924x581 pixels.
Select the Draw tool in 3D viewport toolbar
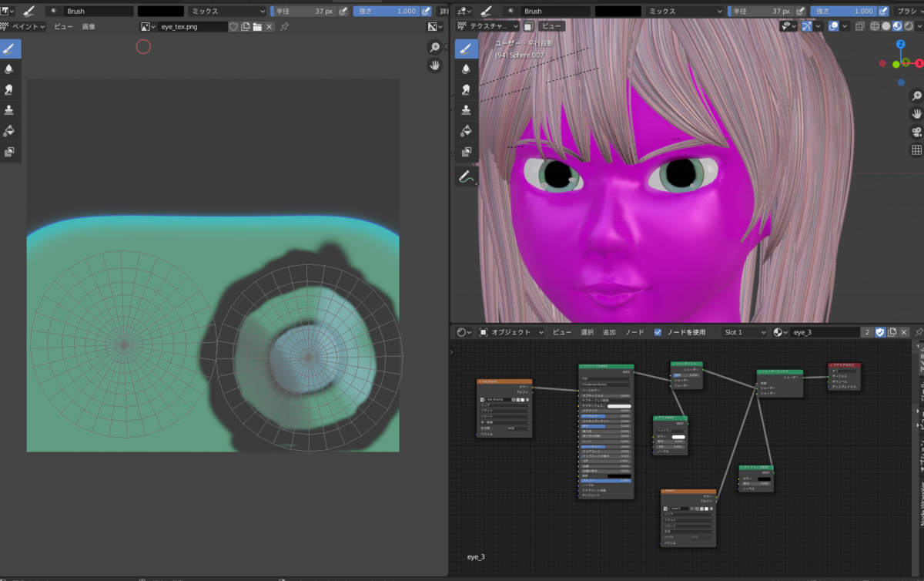click(466, 48)
